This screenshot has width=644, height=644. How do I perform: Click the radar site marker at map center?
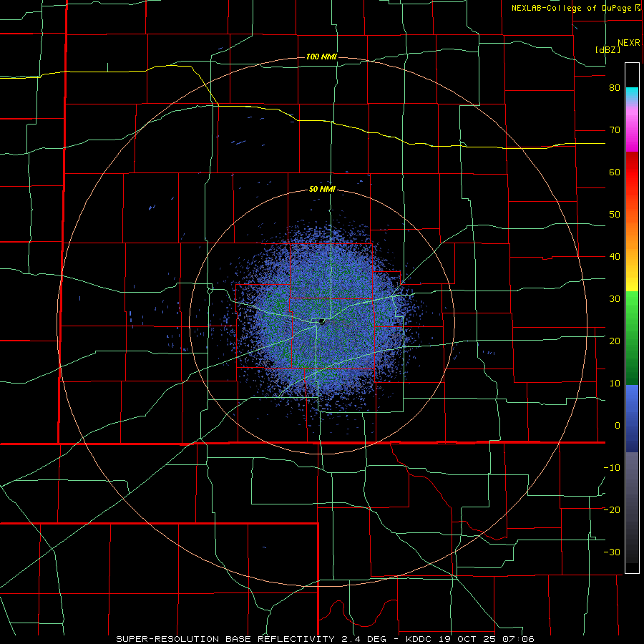[321, 321]
